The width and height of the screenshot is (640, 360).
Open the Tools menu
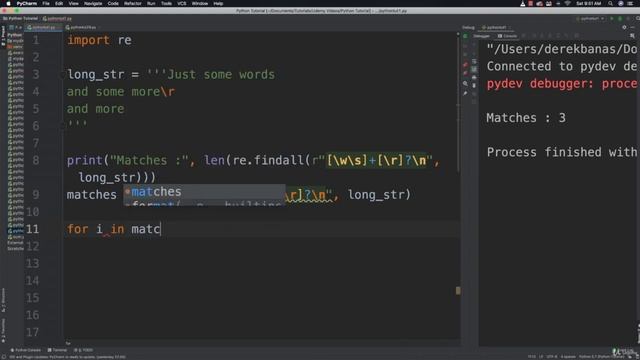point(166,3)
